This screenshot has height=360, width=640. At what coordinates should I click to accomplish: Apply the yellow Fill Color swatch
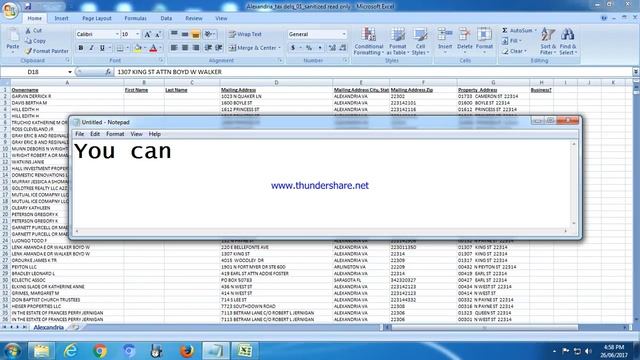138,48
